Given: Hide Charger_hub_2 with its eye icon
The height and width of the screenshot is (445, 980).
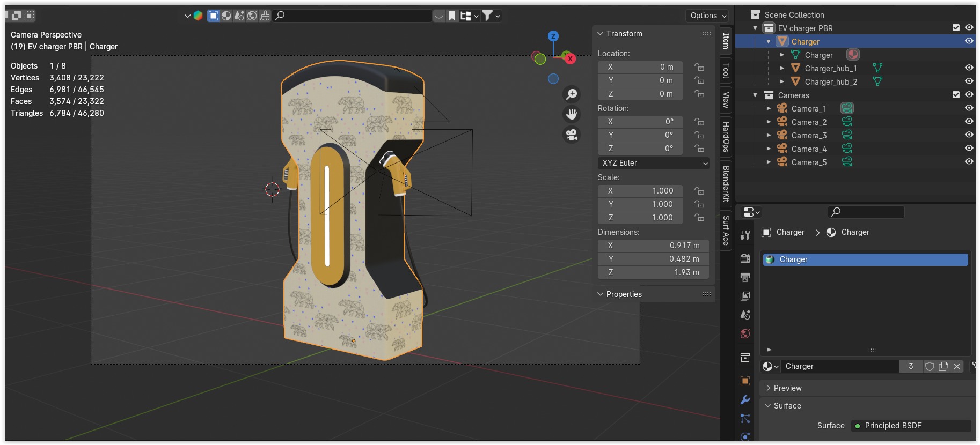Looking at the screenshot, I should pyautogui.click(x=969, y=81).
